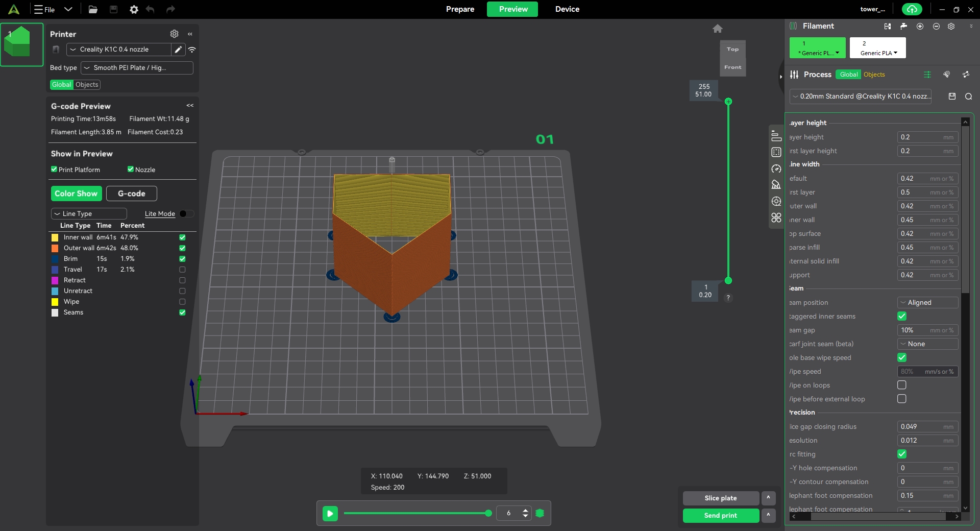
Task: Click the search process settings icon
Action: pyautogui.click(x=968, y=96)
